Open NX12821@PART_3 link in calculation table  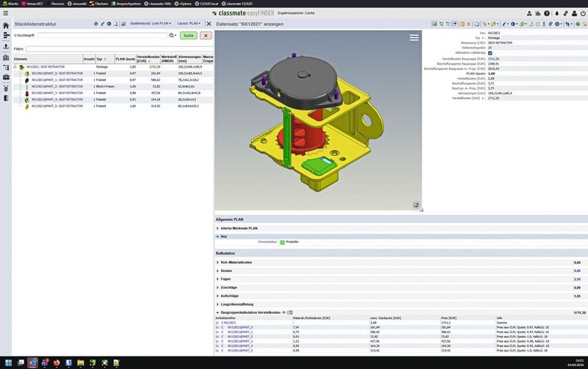click(240, 341)
